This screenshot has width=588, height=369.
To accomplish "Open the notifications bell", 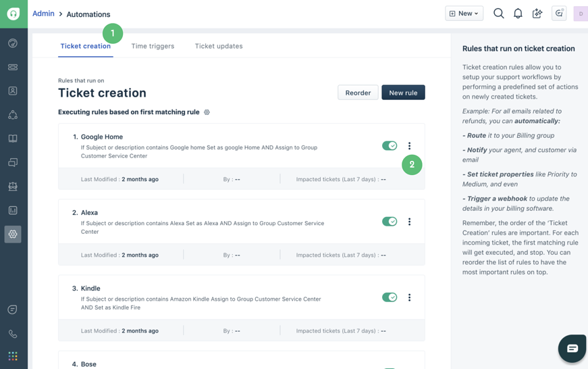I will (518, 14).
